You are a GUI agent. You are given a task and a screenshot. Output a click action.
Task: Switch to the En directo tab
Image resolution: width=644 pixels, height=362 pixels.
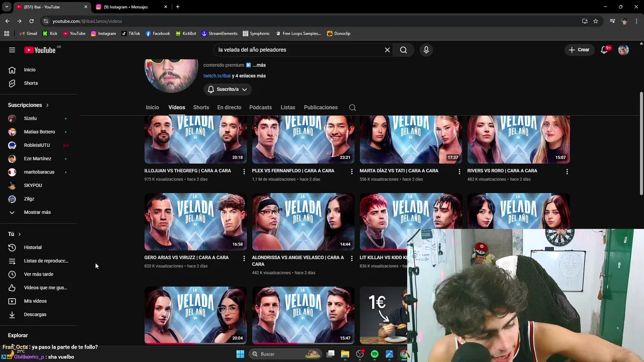click(x=229, y=107)
